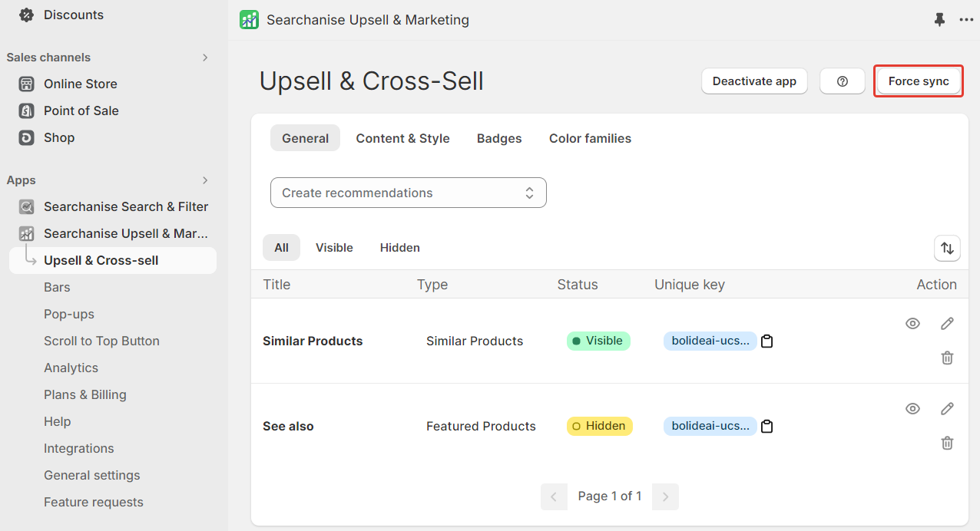Open Scroll to Top Button settings
Viewport: 980px width, 531px height.
(101, 341)
